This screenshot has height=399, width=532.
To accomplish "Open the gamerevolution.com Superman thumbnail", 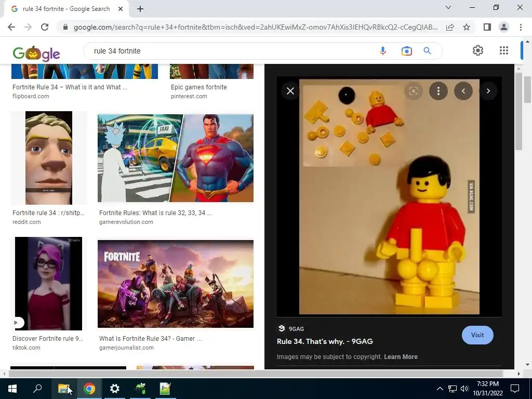I will [x=176, y=158].
